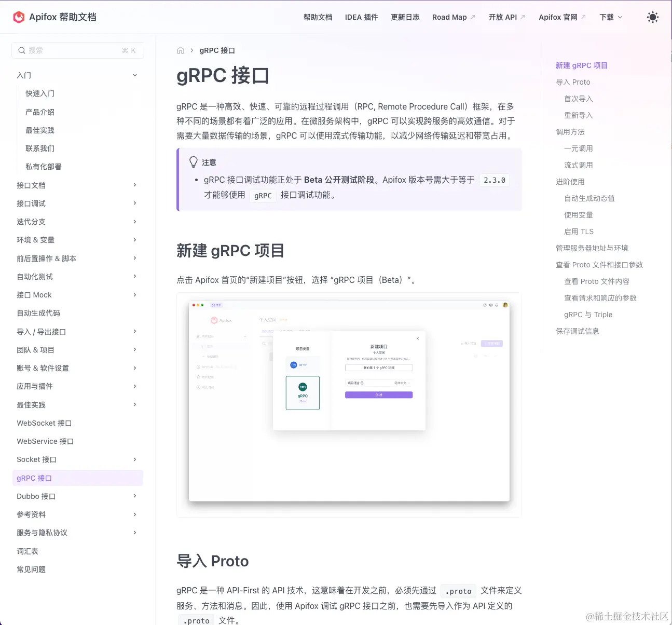Open the 下载 dropdown menu
672x625 pixels.
pyautogui.click(x=611, y=17)
